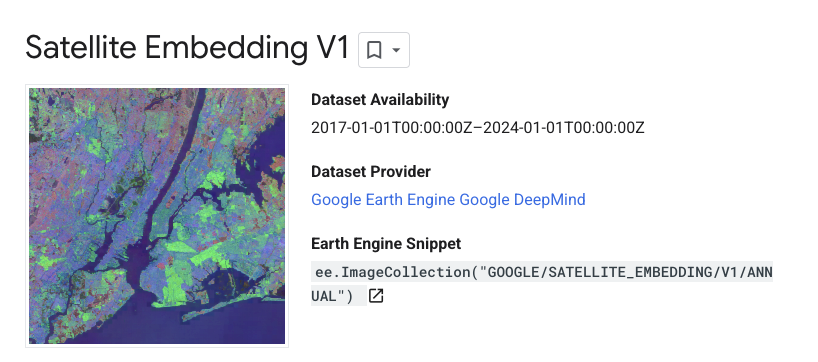Open the Google Earth Engine provider link
818x362 pixels.
[383, 200]
